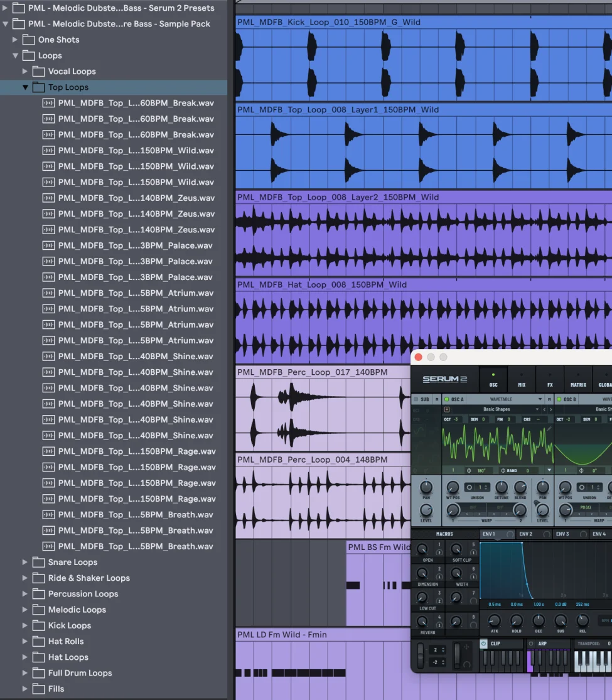Viewport: 612px width, 700px height.
Task: Open the Serum MIX tab
Action: [x=522, y=379]
